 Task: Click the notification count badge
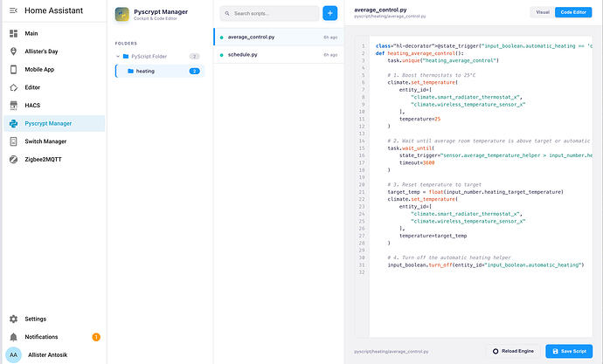coord(96,337)
